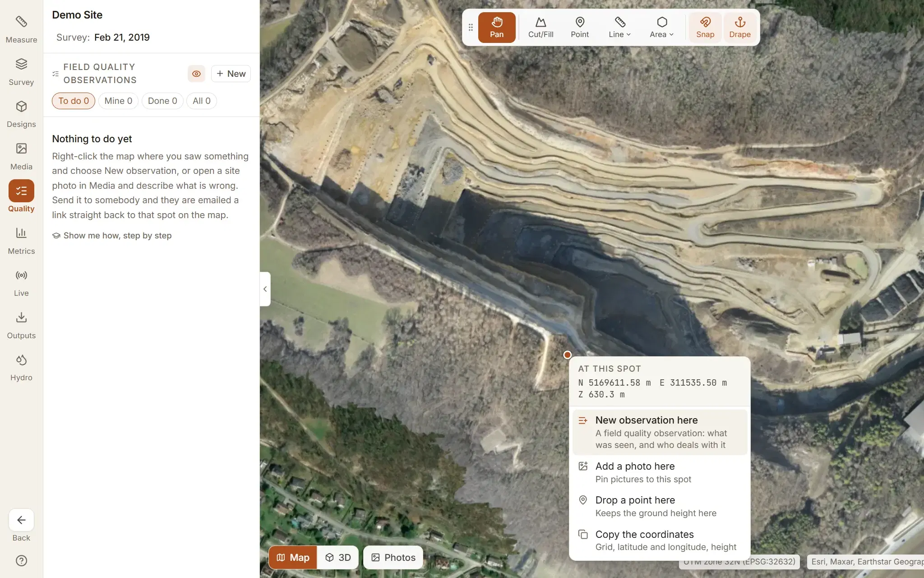Select the Pan hand tool

click(497, 28)
